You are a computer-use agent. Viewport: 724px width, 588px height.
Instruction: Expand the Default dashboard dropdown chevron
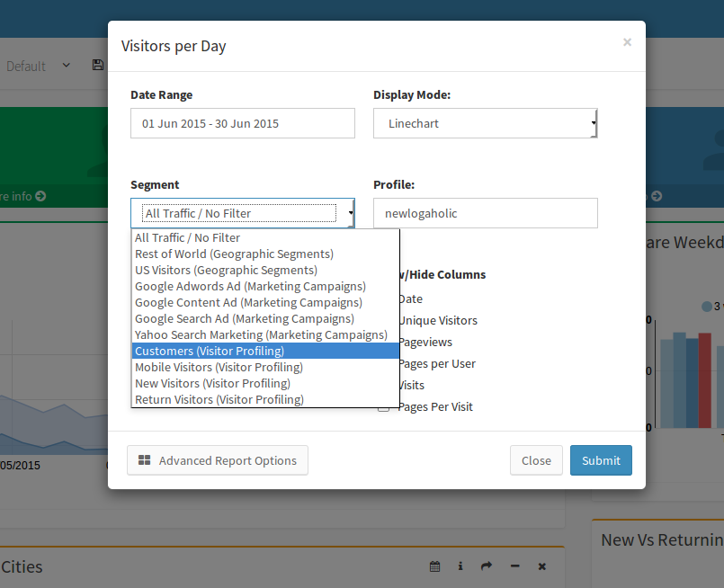click(67, 66)
